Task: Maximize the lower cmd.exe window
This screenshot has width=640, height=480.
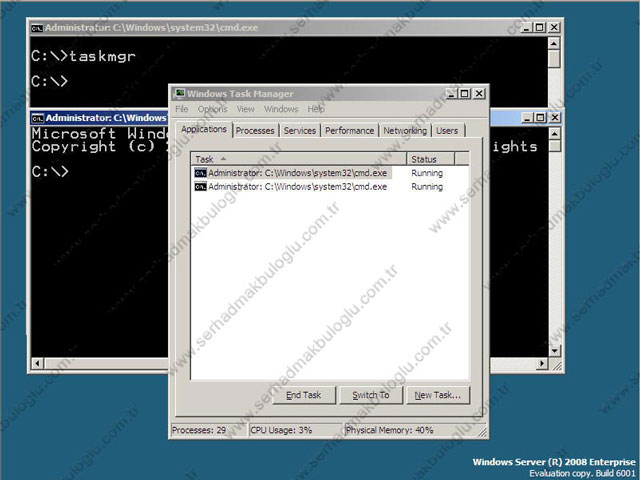Action: pos(540,118)
